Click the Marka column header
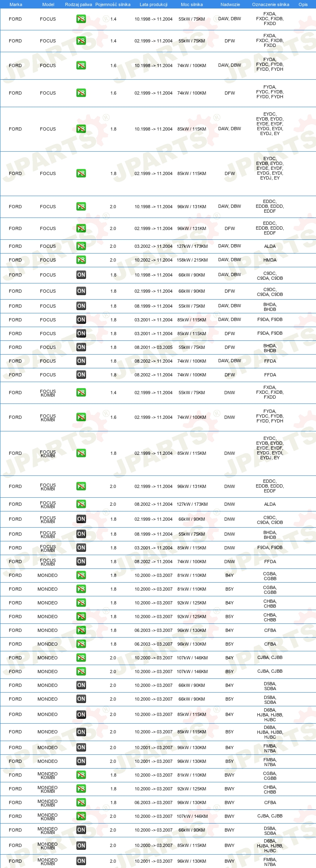This screenshot has width=316, height=868. [x=16, y=4]
